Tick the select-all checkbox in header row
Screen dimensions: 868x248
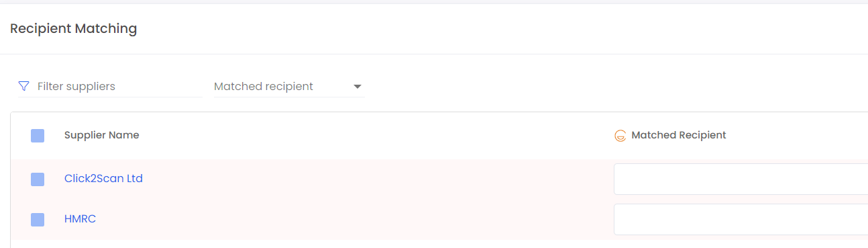(x=38, y=136)
